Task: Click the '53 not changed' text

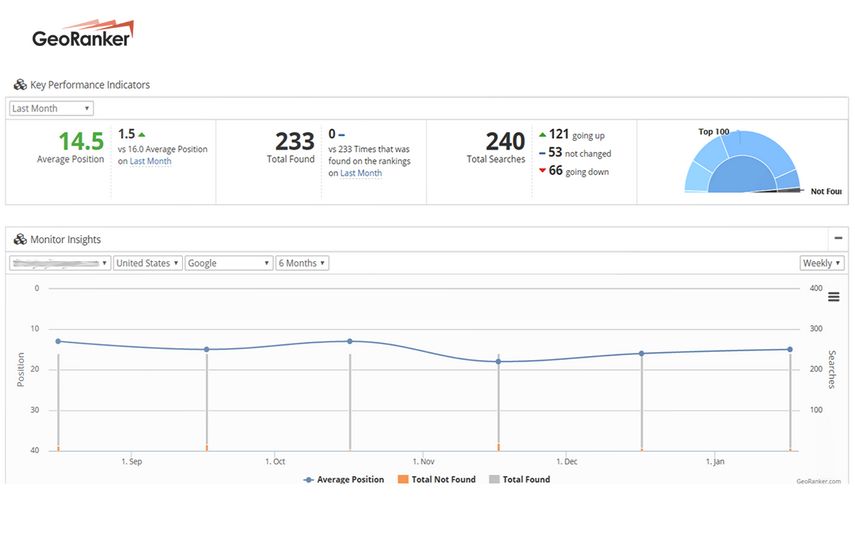Action: (x=580, y=153)
